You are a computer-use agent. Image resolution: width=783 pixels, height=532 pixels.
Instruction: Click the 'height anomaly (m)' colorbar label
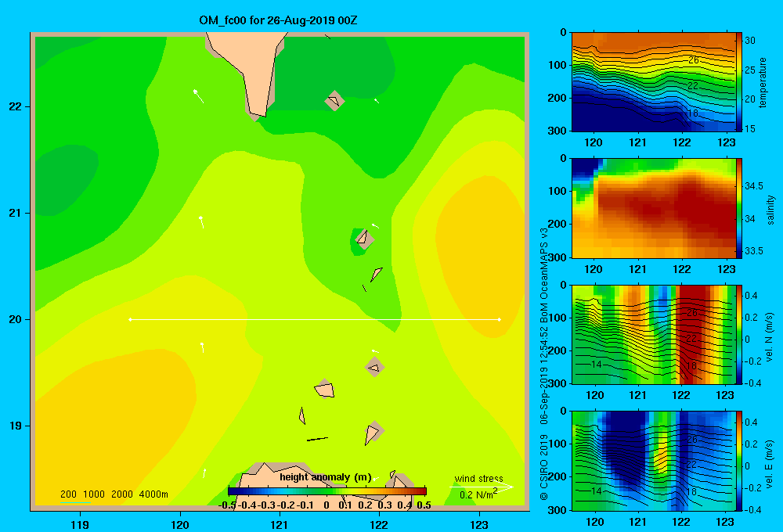tap(326, 477)
